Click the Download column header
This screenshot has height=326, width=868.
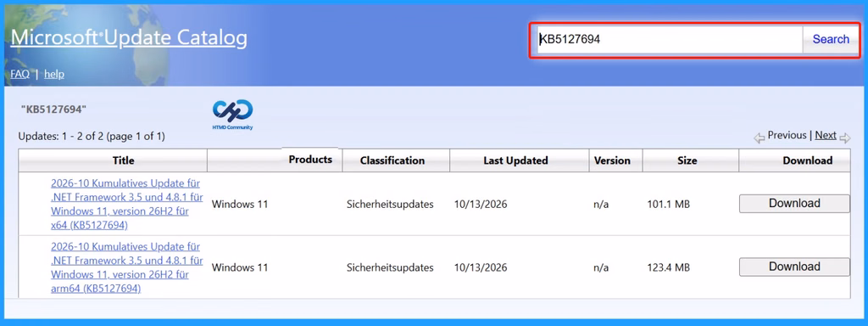(807, 160)
